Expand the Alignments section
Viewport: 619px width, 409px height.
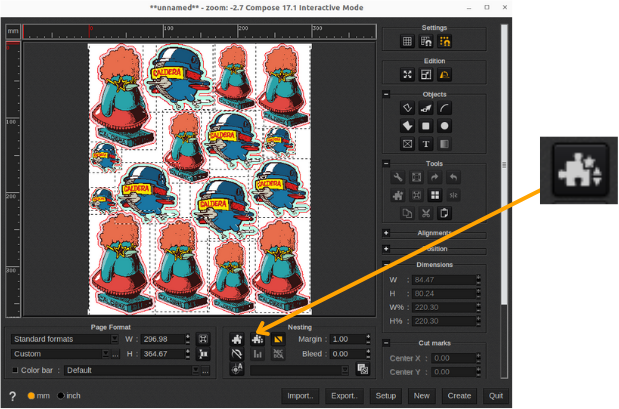point(386,233)
